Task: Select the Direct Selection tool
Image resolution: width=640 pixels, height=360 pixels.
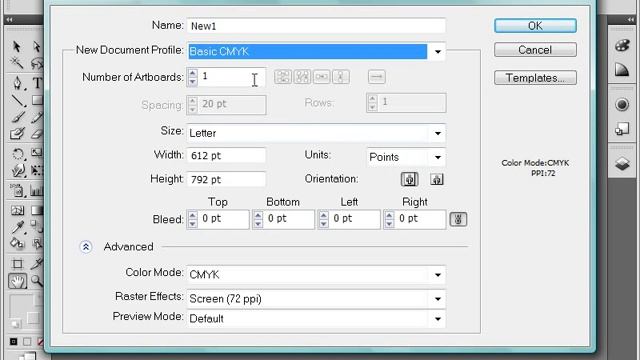Action: tap(37, 47)
